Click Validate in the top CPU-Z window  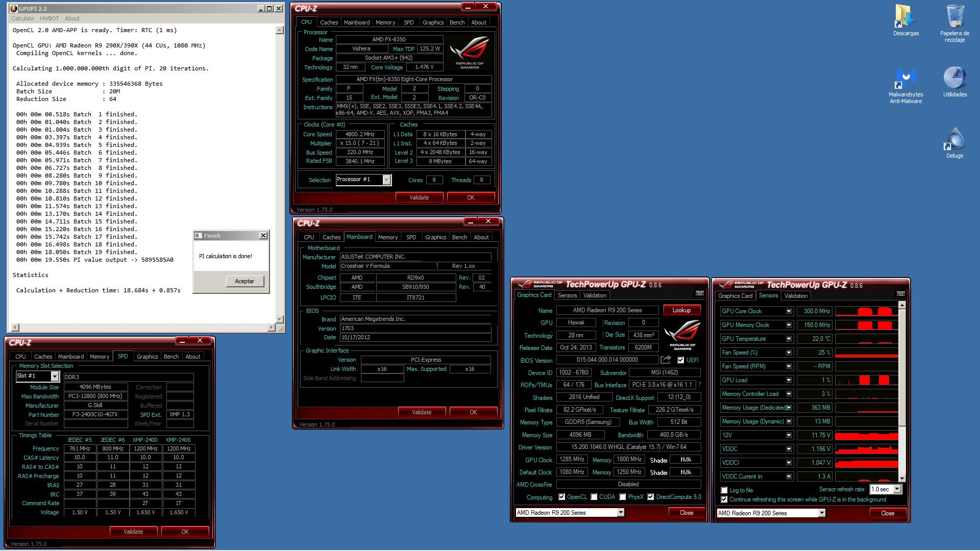419,197
